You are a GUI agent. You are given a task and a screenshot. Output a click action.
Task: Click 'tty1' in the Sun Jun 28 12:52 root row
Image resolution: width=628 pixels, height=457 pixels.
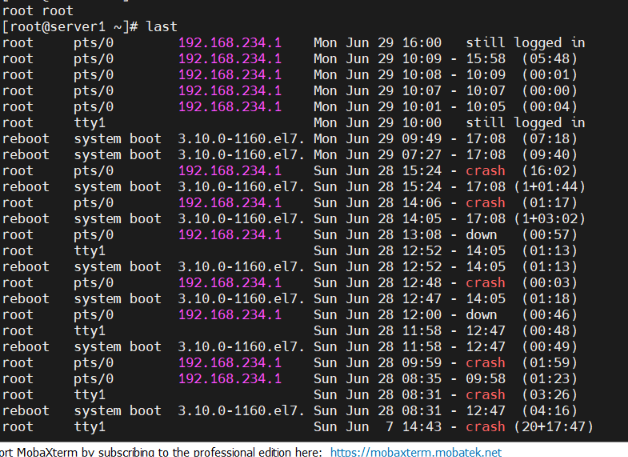(x=89, y=251)
